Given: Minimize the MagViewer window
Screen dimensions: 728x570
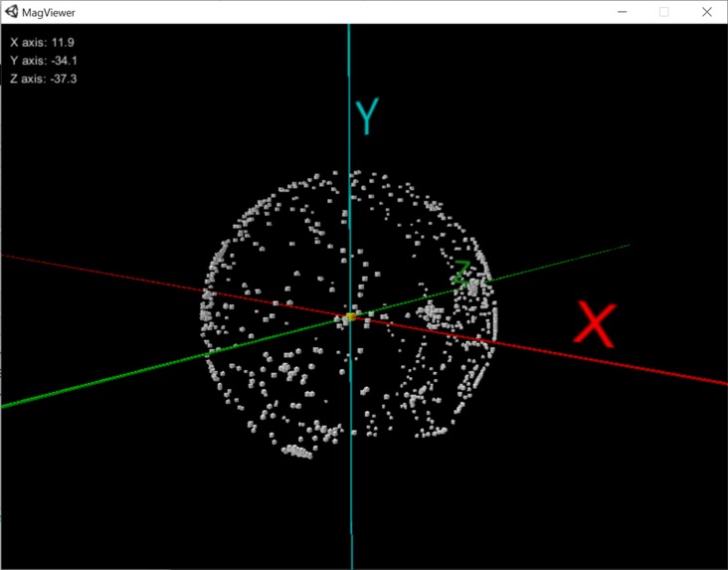Looking at the screenshot, I should tap(623, 12).
